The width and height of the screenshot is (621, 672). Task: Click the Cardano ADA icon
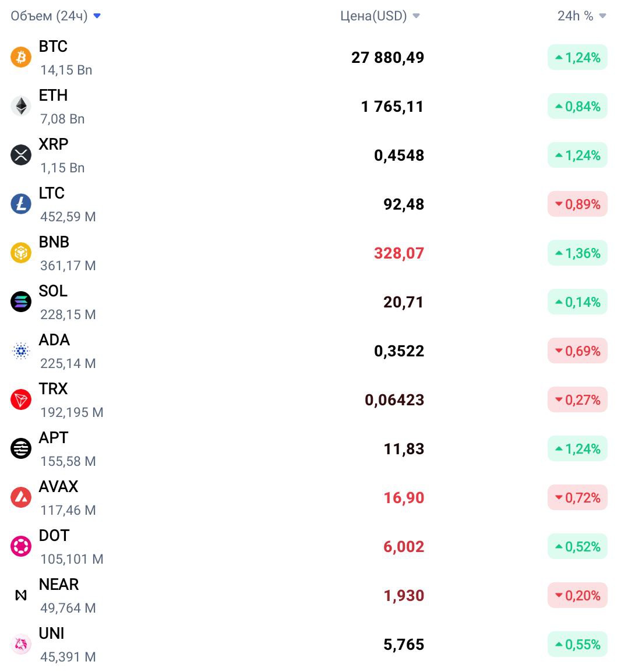click(21, 351)
